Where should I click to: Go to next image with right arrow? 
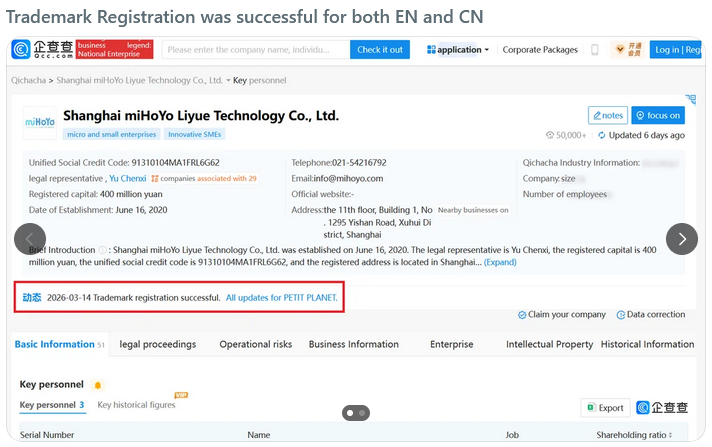point(682,238)
